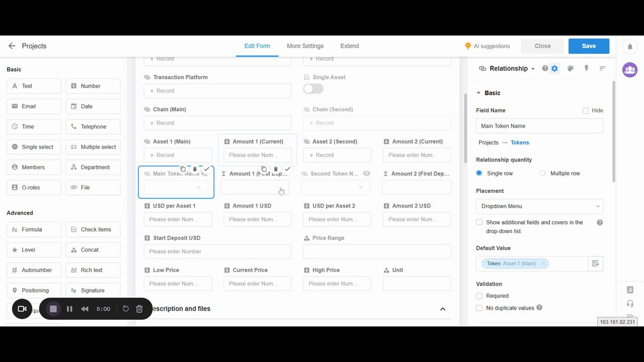Image resolution: width=644 pixels, height=362 pixels.
Task: Select Multiple row relationship quantity
Action: point(542,173)
